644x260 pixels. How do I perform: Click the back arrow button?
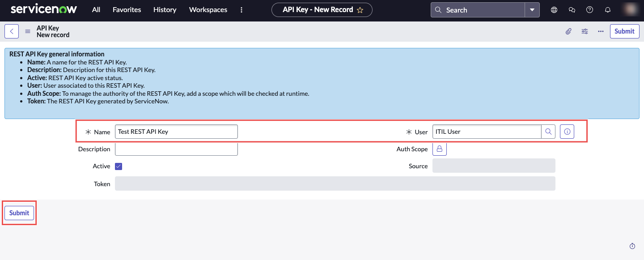tap(11, 31)
